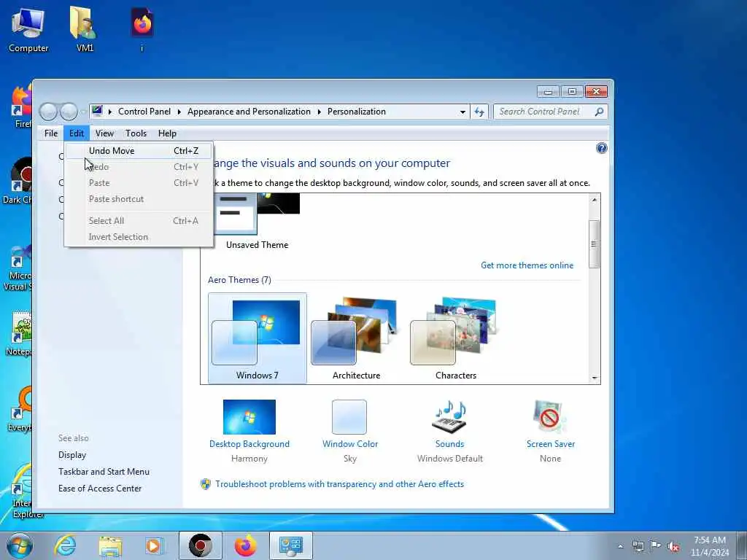The image size is (747, 560).
Task: Click the themes list scroll up arrow
Action: click(x=594, y=200)
